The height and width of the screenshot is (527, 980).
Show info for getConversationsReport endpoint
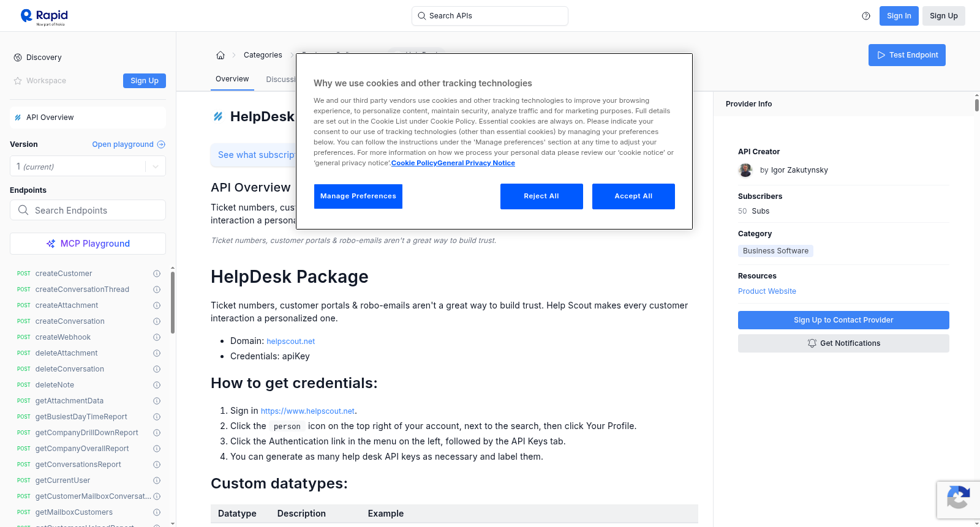157,465
